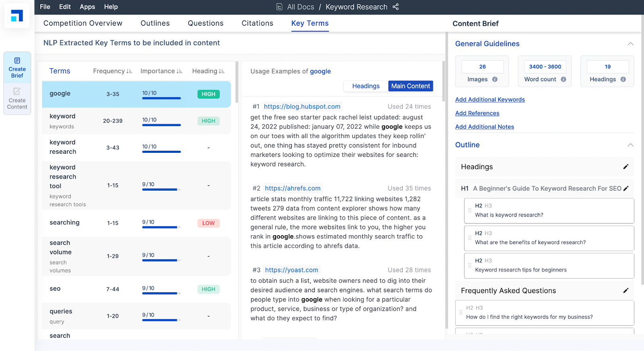Click the share icon beside Keyword Research
Viewport: 644px width, 351px height.
pyautogui.click(x=396, y=7)
